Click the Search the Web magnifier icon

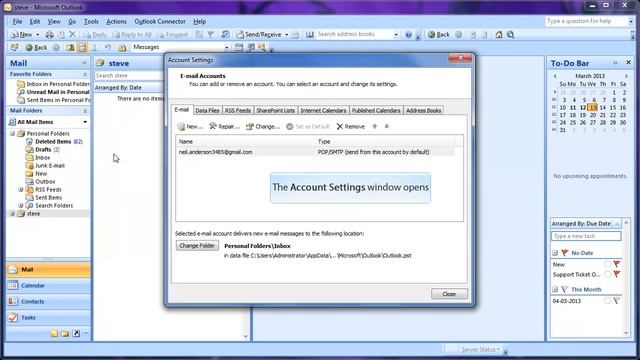point(511,35)
